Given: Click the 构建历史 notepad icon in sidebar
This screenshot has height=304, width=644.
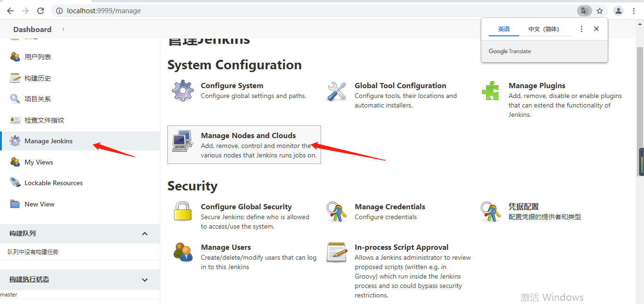Looking at the screenshot, I should [15, 78].
